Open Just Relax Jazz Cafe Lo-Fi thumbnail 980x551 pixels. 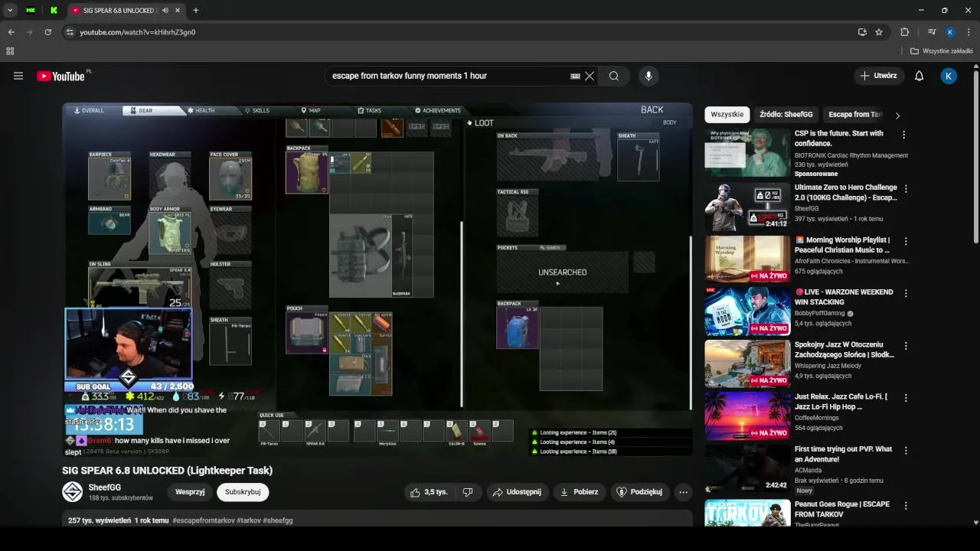(x=747, y=416)
